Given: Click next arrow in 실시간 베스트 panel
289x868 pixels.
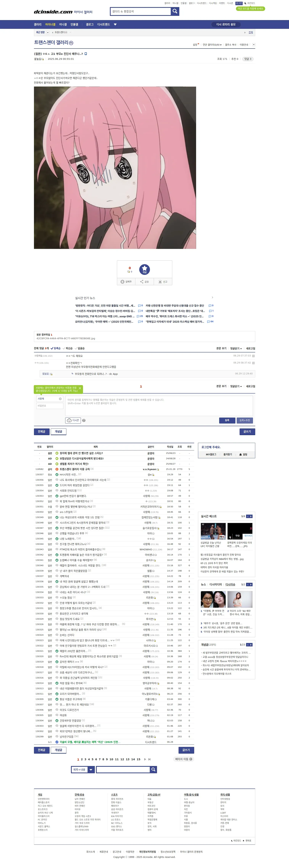Looking at the screenshot, I should [x=251, y=516].
